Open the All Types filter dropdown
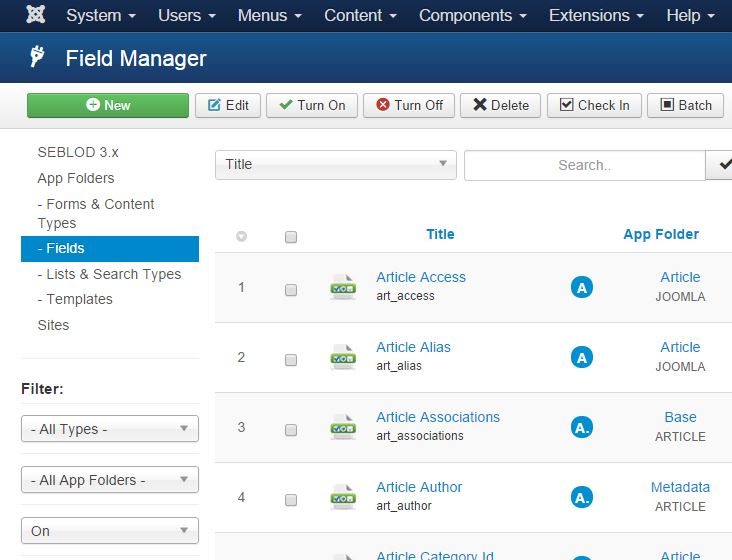Screen dimensions: 732x560 [110, 428]
